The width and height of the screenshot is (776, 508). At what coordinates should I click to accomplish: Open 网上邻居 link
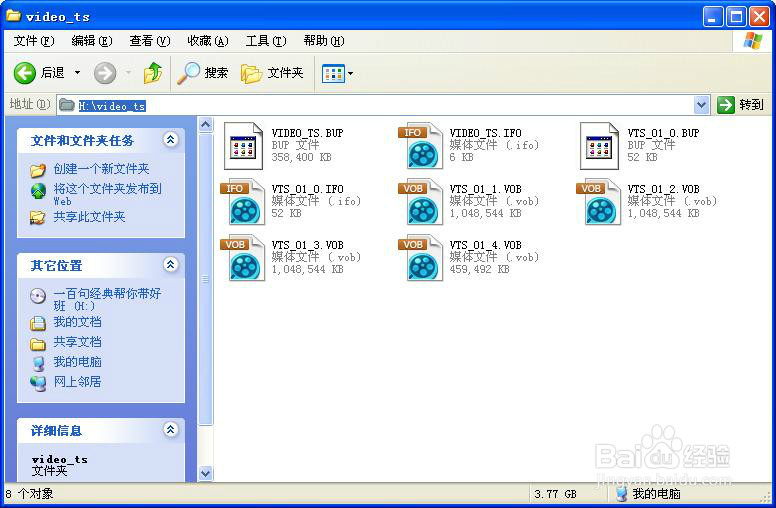[x=78, y=382]
